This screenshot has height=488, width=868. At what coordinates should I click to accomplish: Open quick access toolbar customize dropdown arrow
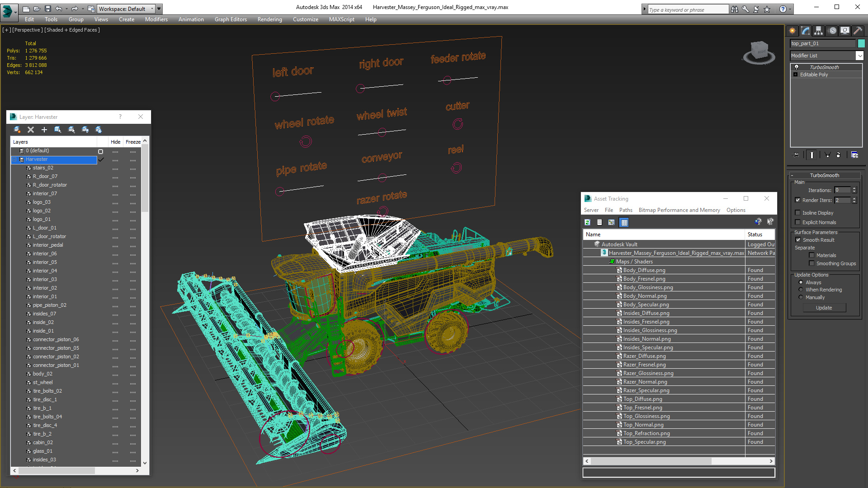pyautogui.click(x=159, y=9)
